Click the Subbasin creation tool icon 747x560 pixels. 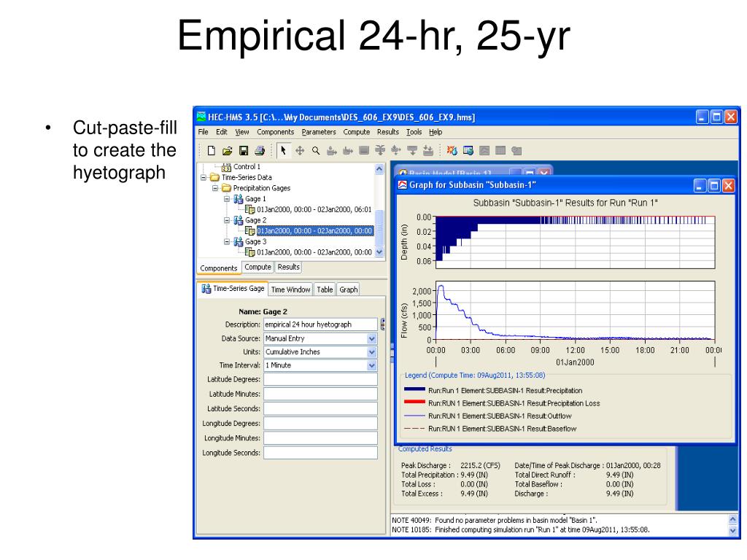click(332, 151)
